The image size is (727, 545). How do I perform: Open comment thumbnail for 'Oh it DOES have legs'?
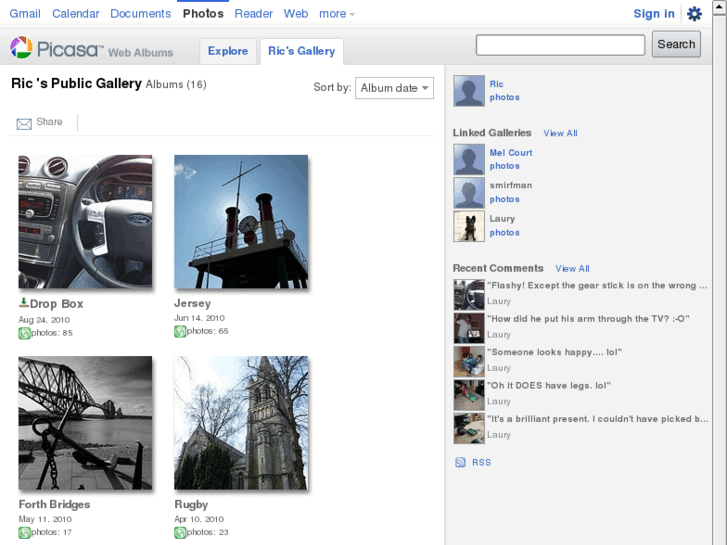(469, 395)
